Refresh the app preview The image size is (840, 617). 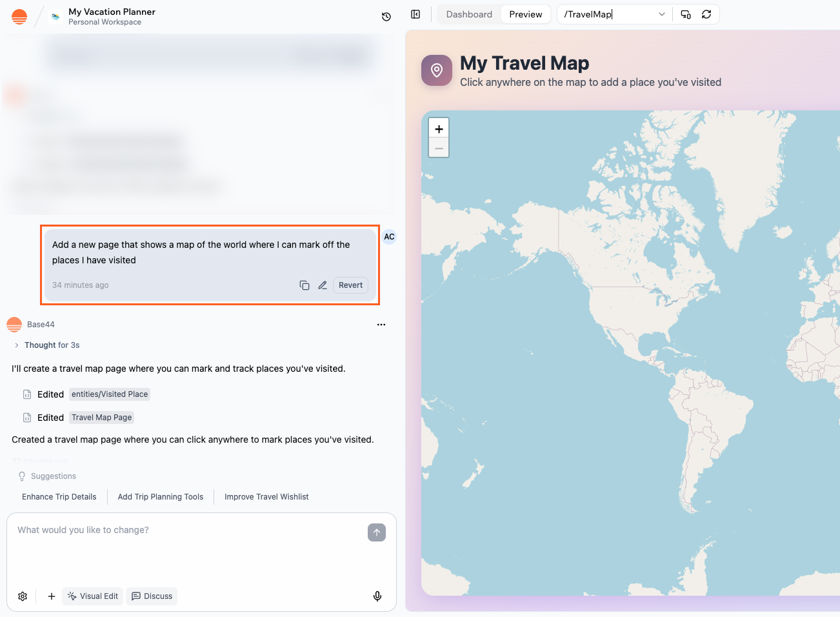click(x=707, y=14)
